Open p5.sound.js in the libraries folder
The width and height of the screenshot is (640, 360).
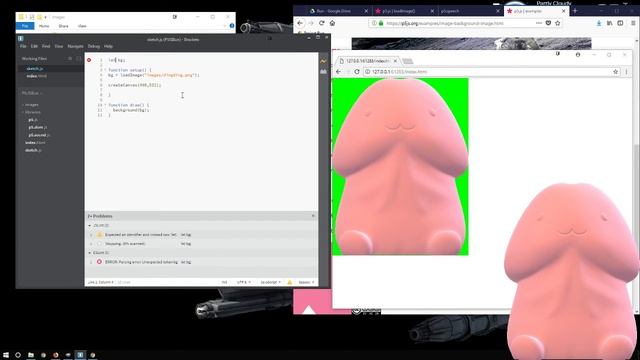coord(39,135)
